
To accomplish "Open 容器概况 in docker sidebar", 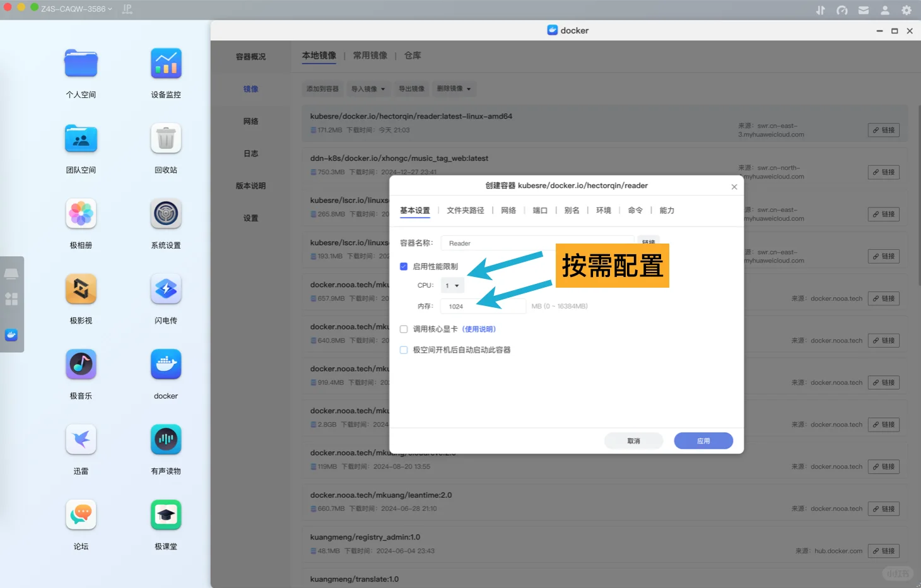I will (250, 57).
